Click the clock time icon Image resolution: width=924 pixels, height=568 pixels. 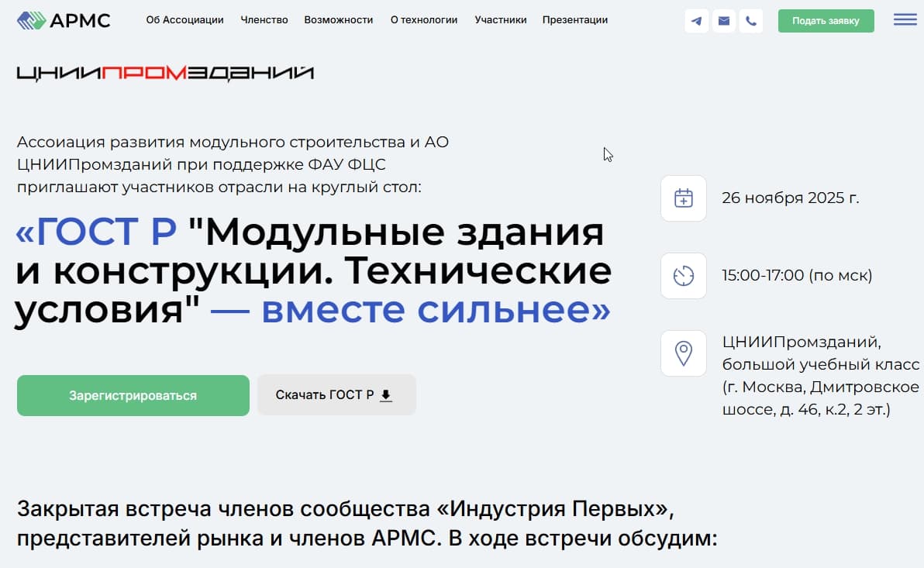[684, 276]
